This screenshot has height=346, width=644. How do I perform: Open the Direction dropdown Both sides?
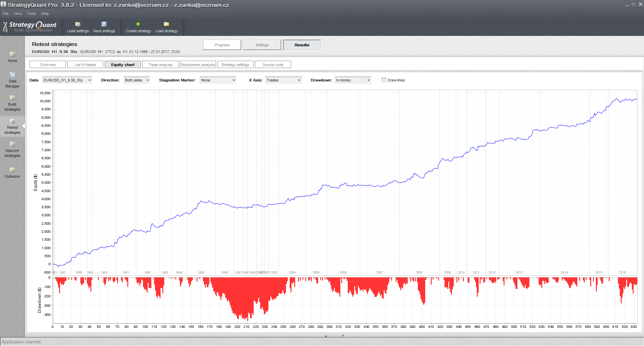point(137,80)
